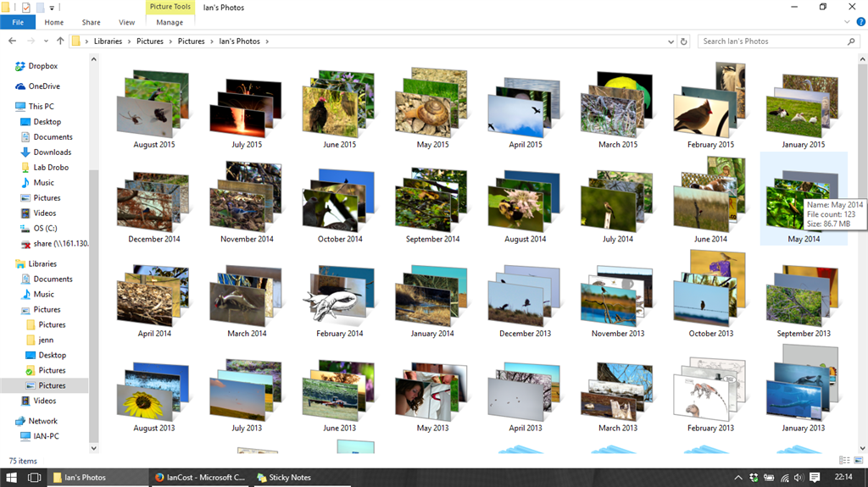Click the Properties quick access toolbar icon
This screenshot has width=868, height=487.
25,7
